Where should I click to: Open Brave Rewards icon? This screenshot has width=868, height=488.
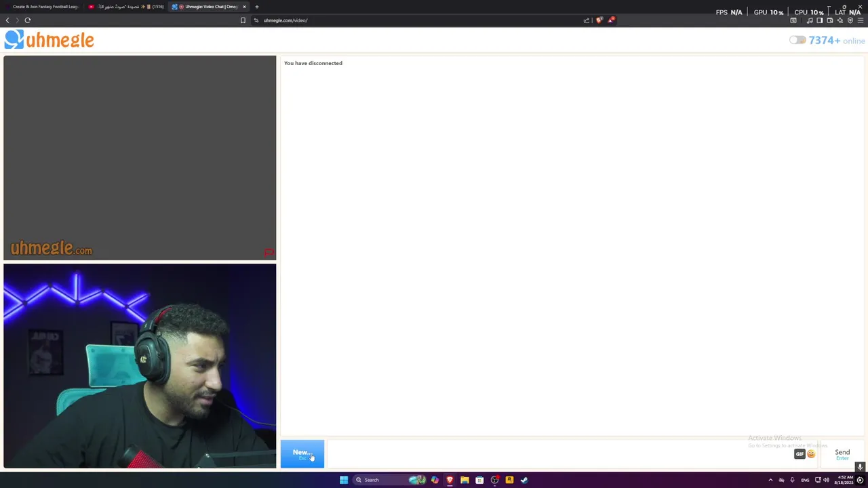tap(611, 20)
